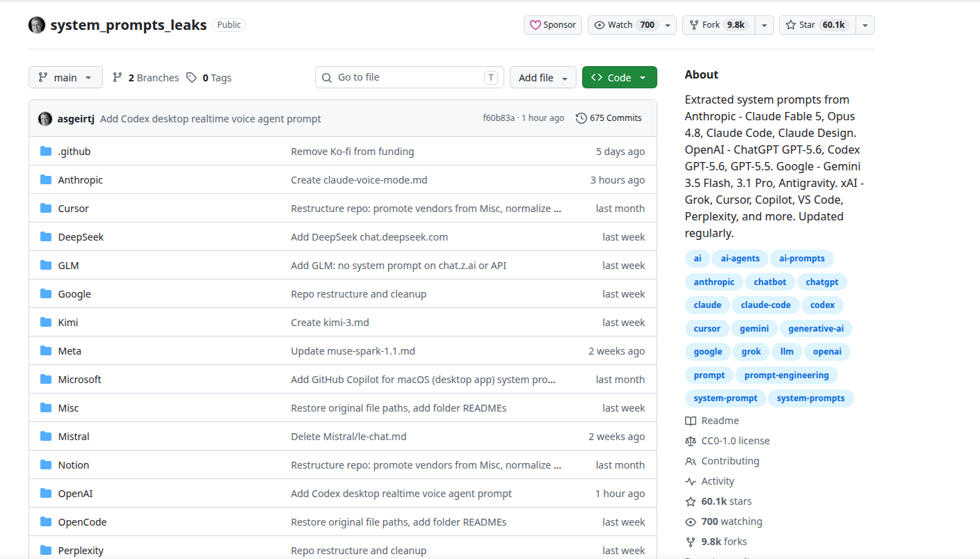Open the Add file dropdown
The image size is (980, 559).
[x=543, y=77]
